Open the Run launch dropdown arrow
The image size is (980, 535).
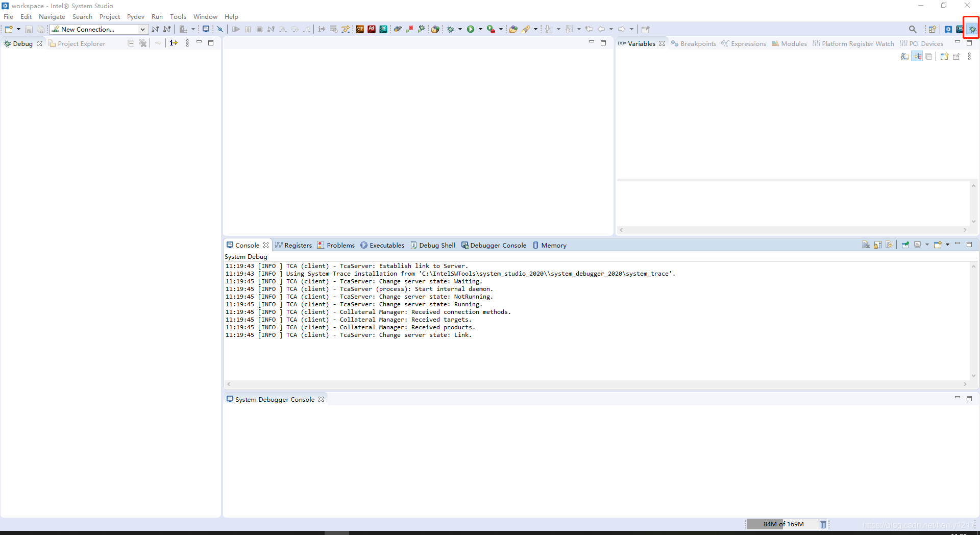[480, 29]
